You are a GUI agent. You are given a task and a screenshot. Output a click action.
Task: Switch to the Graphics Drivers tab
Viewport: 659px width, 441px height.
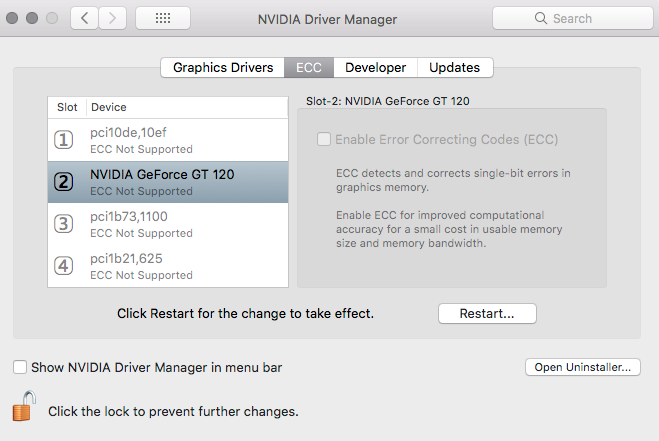coord(223,67)
